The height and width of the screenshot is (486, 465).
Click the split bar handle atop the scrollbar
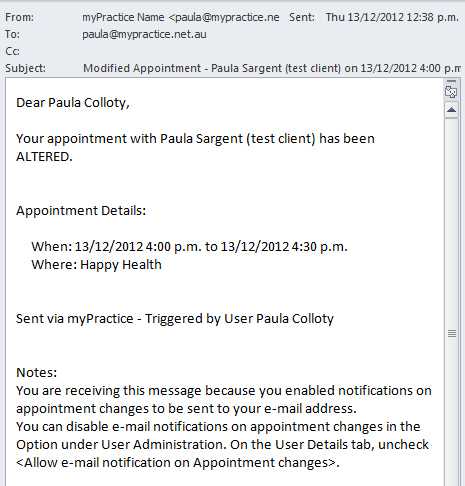(x=451, y=81)
